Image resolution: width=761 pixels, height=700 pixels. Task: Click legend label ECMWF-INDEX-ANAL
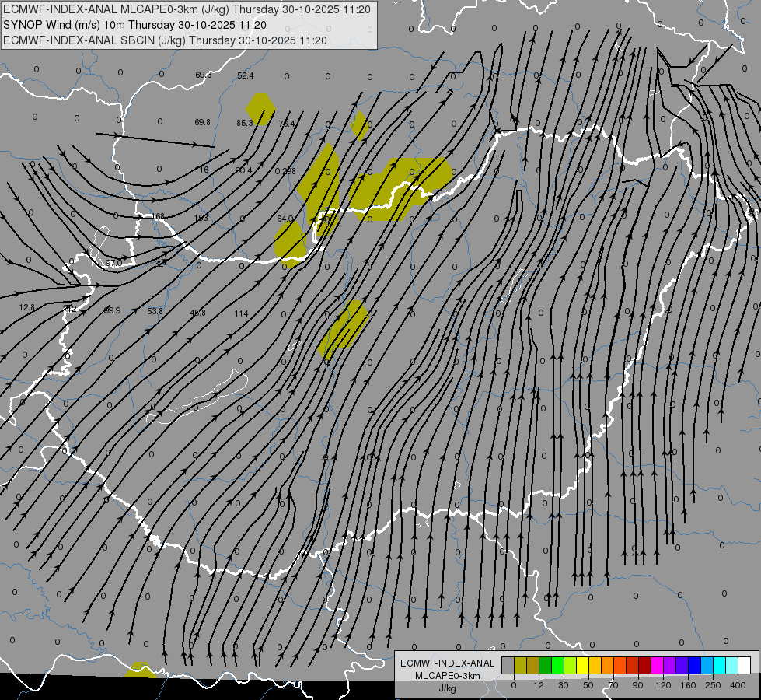(448, 663)
